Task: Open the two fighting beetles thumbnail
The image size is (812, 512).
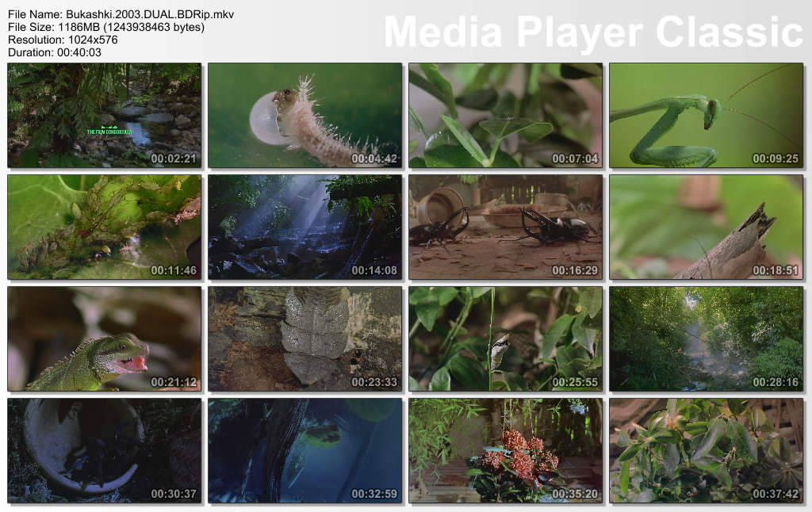Action: click(505, 227)
